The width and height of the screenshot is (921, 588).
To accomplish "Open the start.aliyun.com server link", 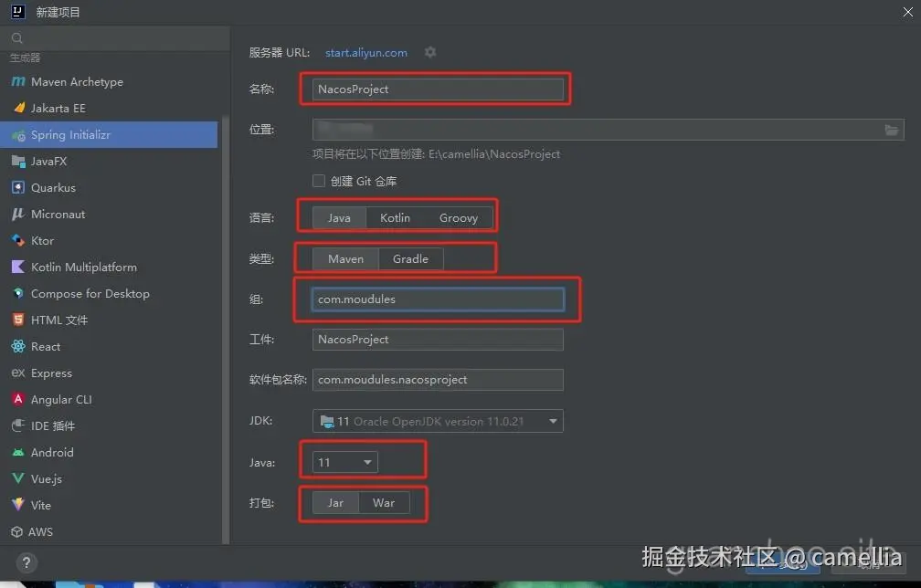I will tap(365, 52).
